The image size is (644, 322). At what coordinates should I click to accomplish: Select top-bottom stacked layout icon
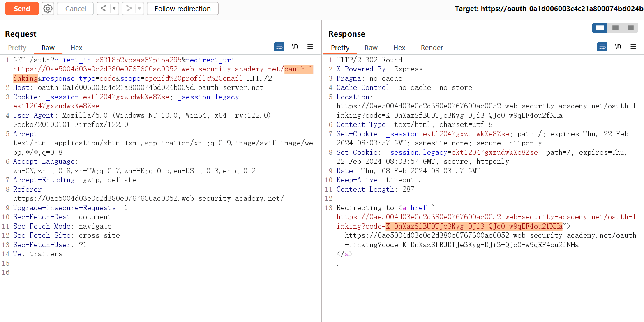tap(615, 28)
